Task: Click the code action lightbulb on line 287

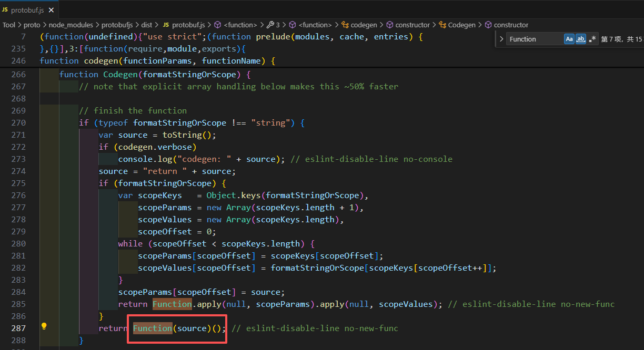Action: pyautogui.click(x=44, y=326)
